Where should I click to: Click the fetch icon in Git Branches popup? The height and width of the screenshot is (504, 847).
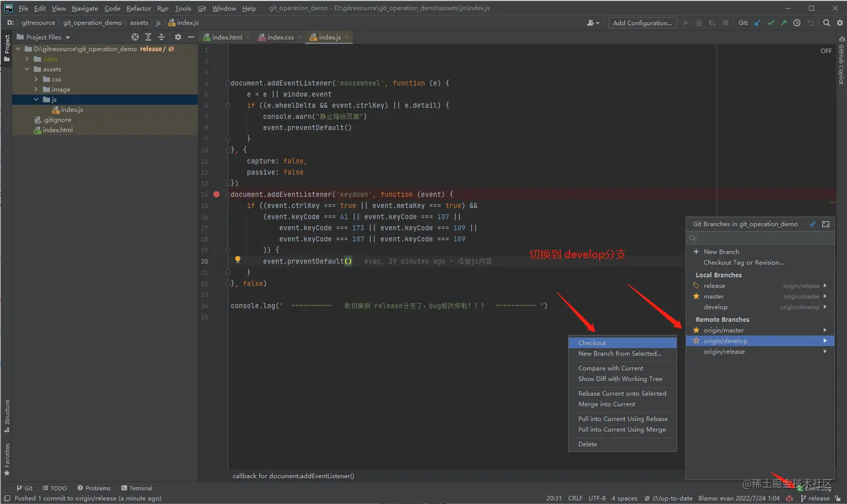pyautogui.click(x=812, y=224)
